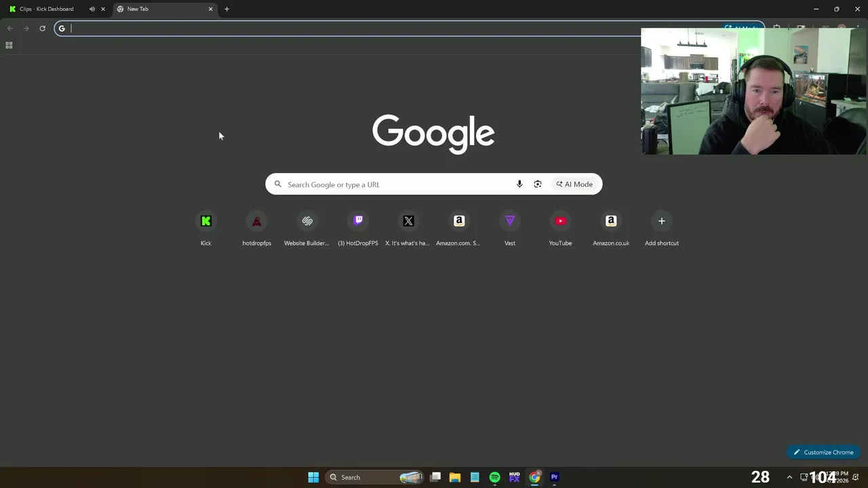Open HUD FX app in taskbar

click(x=515, y=477)
